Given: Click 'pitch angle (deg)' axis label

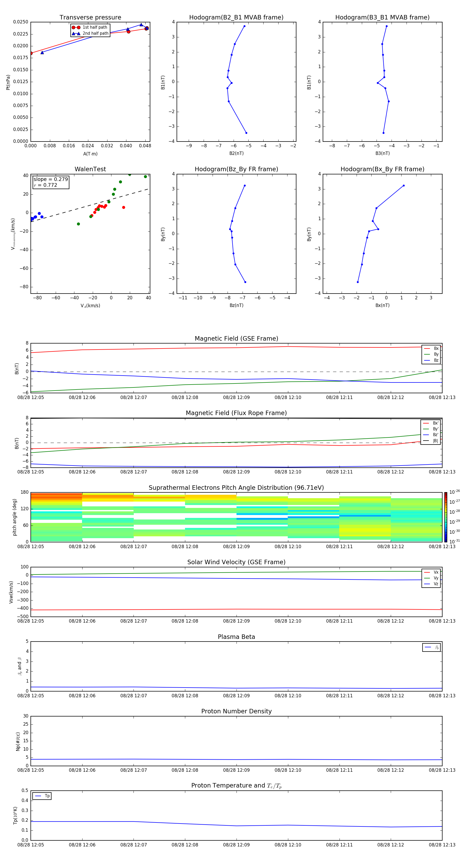Looking at the screenshot, I should (14, 517).
